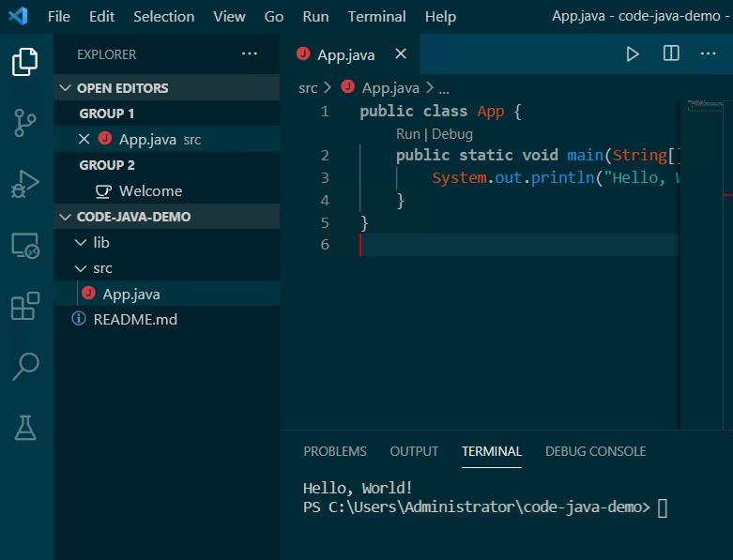Image resolution: width=733 pixels, height=560 pixels.
Task: Switch to the DEBUG CONSOLE tab
Action: (x=595, y=451)
